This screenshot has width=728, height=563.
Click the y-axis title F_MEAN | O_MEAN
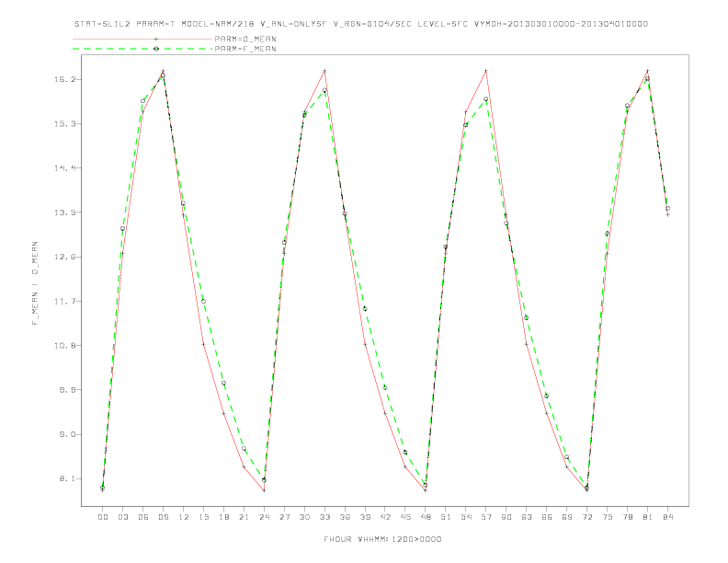pos(35,283)
